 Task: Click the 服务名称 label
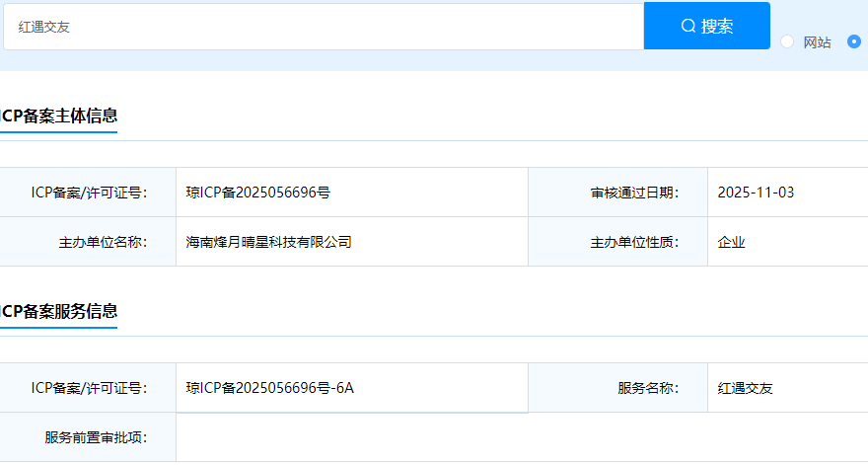(x=648, y=388)
